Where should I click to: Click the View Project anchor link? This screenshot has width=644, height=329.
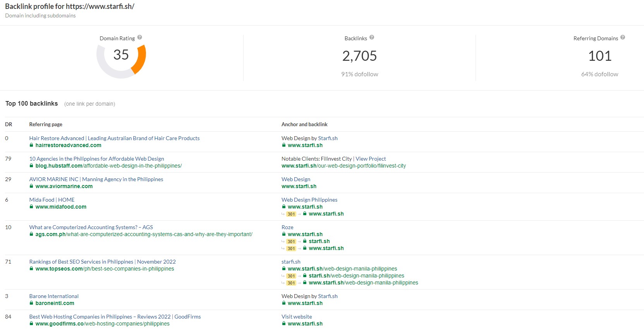pos(371,159)
